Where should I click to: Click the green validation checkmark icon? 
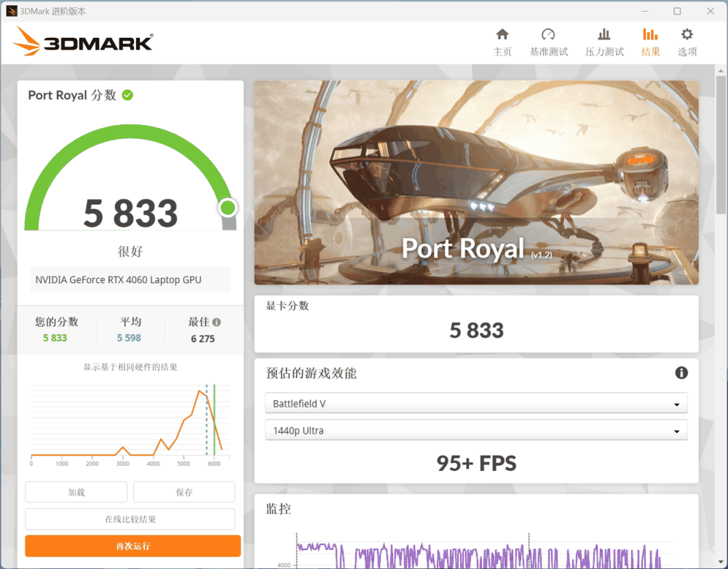pos(127,95)
